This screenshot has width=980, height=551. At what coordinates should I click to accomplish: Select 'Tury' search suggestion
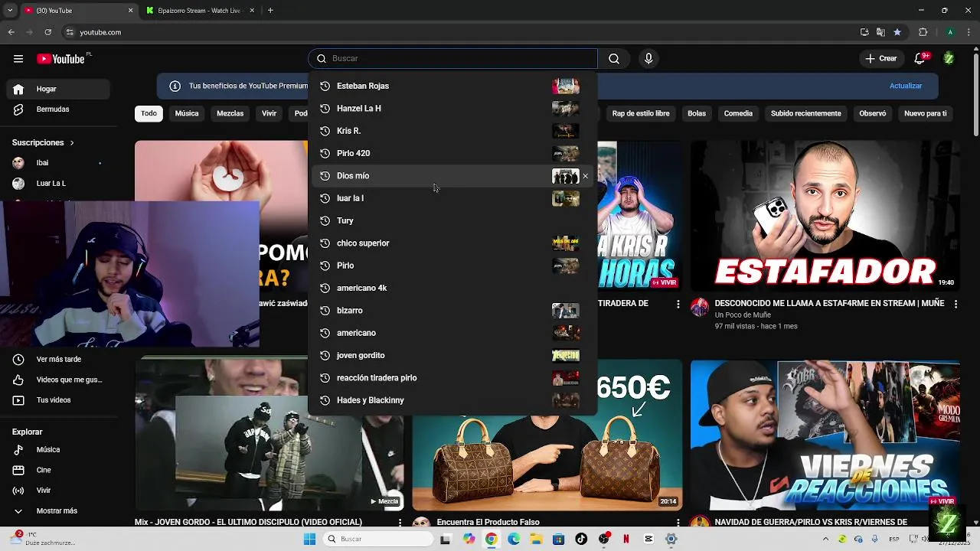click(452, 220)
